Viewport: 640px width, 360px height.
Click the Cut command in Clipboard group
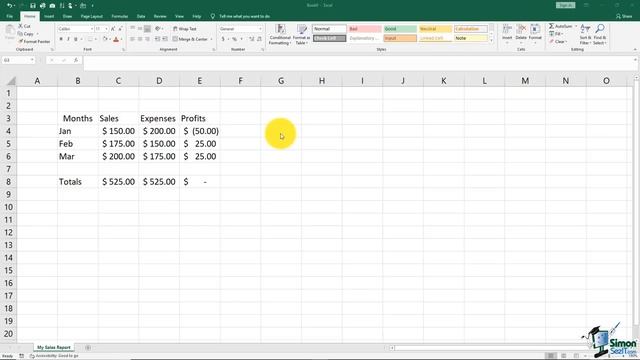coord(24,26)
